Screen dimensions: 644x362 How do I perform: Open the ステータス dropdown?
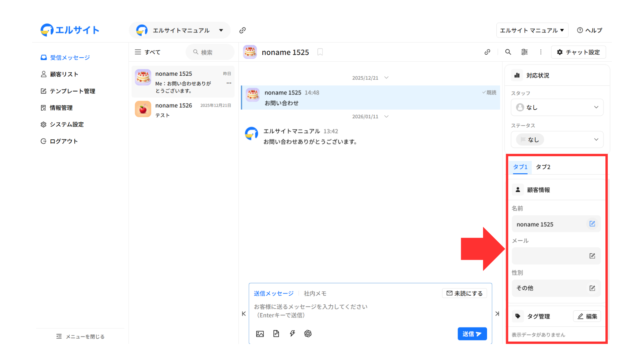[x=557, y=139]
